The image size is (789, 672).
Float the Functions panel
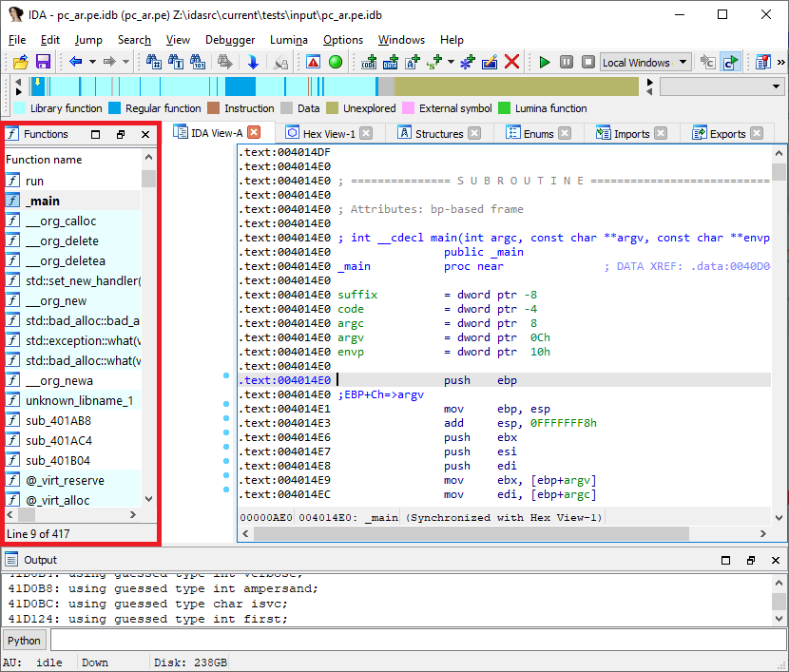click(121, 134)
